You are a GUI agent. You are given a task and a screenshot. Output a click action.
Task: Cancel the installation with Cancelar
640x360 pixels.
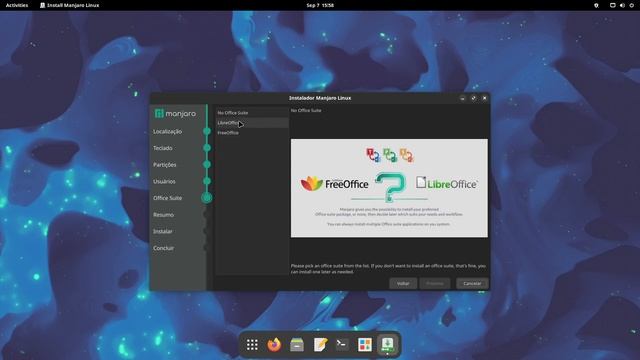pos(472,283)
